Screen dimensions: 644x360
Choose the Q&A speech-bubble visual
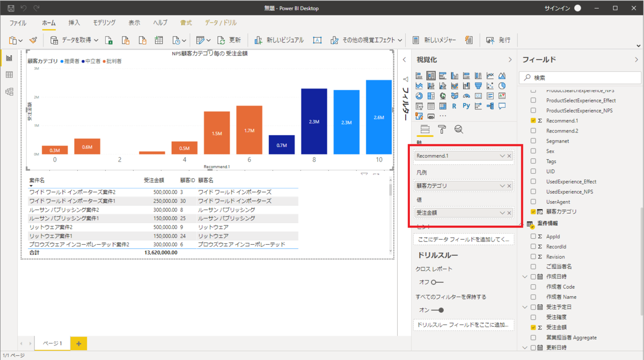502,106
